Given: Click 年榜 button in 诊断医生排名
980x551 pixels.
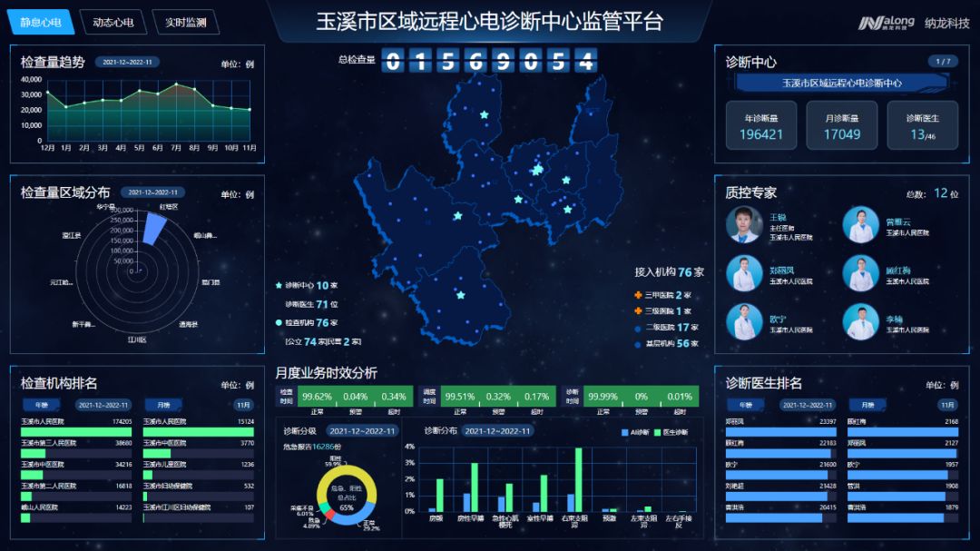Looking at the screenshot, I should click(x=746, y=405).
